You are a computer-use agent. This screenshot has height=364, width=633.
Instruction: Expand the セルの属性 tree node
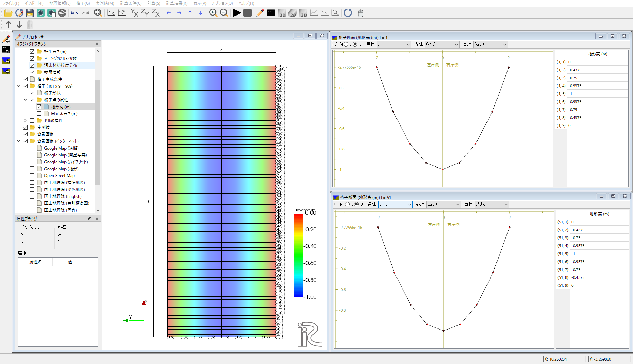point(25,121)
